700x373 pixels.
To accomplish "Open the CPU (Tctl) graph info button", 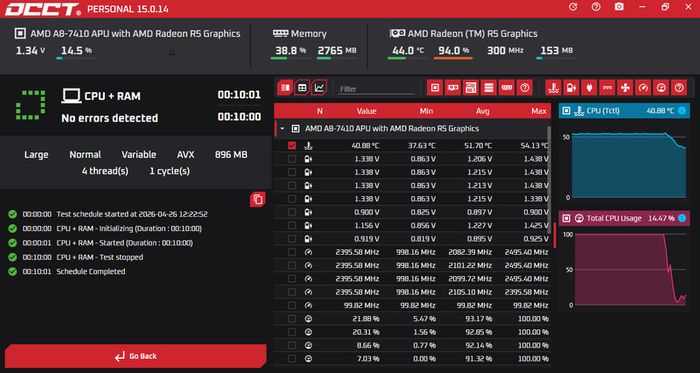I will pos(682,111).
